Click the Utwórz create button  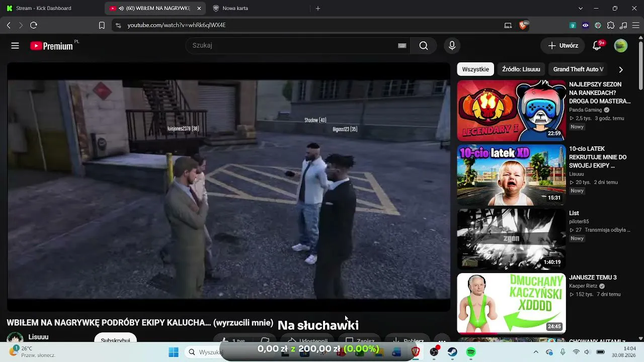pyautogui.click(x=563, y=46)
